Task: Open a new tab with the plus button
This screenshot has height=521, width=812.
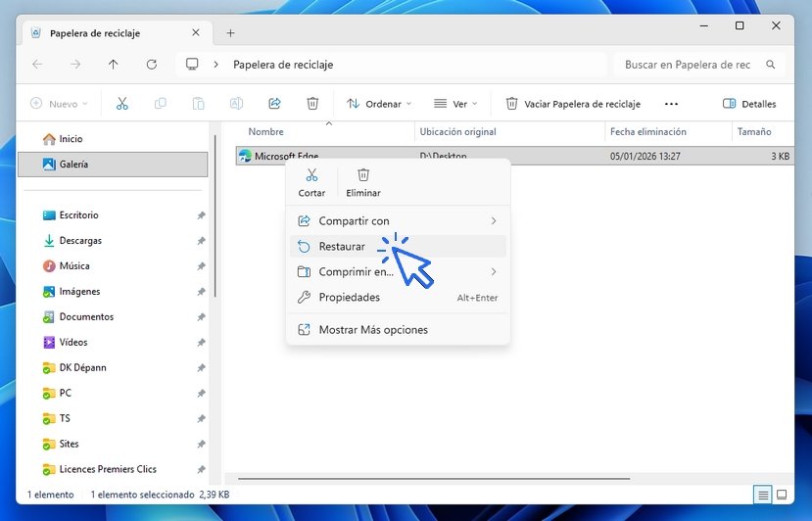Action: coord(231,32)
